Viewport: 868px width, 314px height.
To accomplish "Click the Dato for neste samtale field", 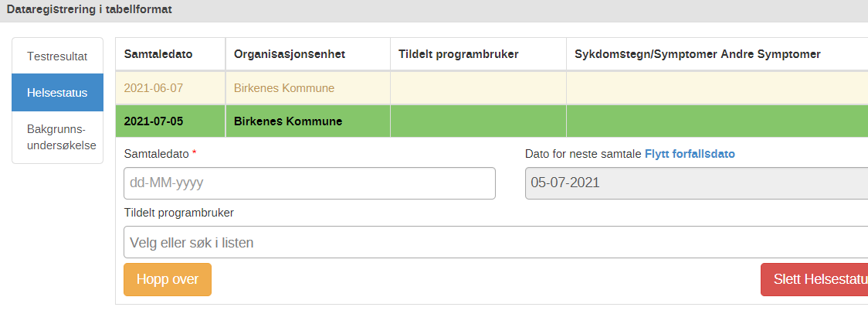I will tap(697, 183).
